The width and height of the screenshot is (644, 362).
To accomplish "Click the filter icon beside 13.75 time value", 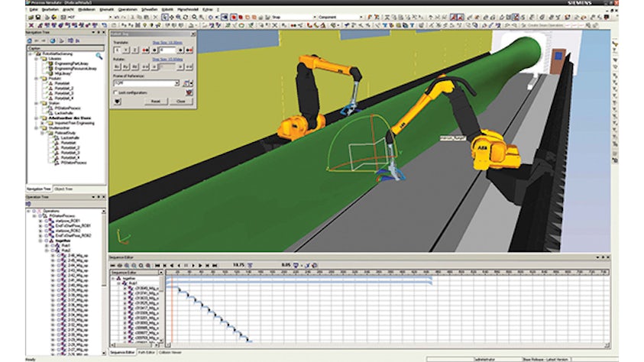I will tap(250, 266).
